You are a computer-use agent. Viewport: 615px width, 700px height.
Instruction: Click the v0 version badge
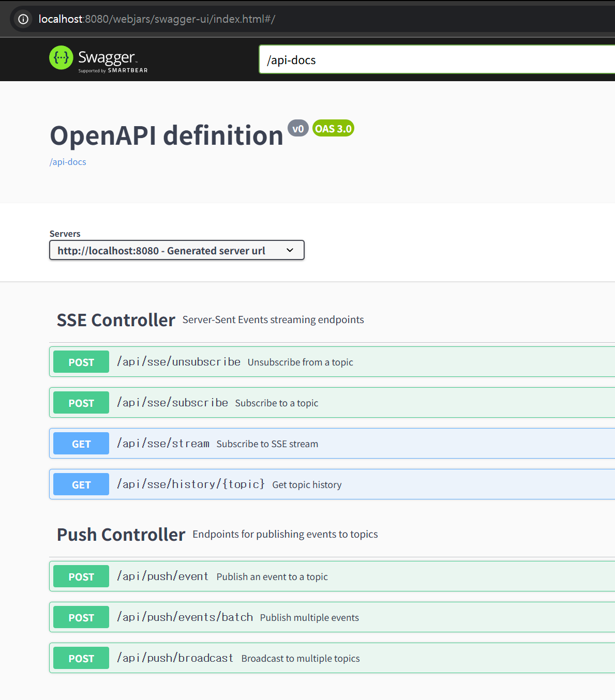298,129
